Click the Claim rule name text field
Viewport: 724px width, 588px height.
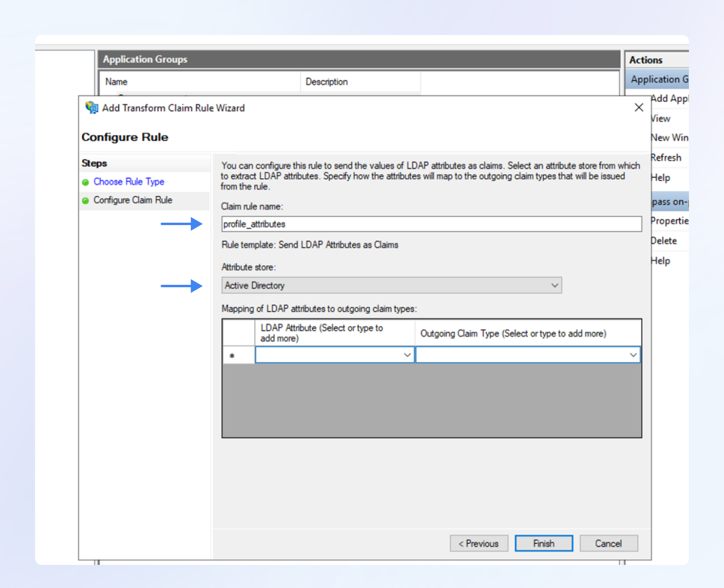tap(431, 224)
